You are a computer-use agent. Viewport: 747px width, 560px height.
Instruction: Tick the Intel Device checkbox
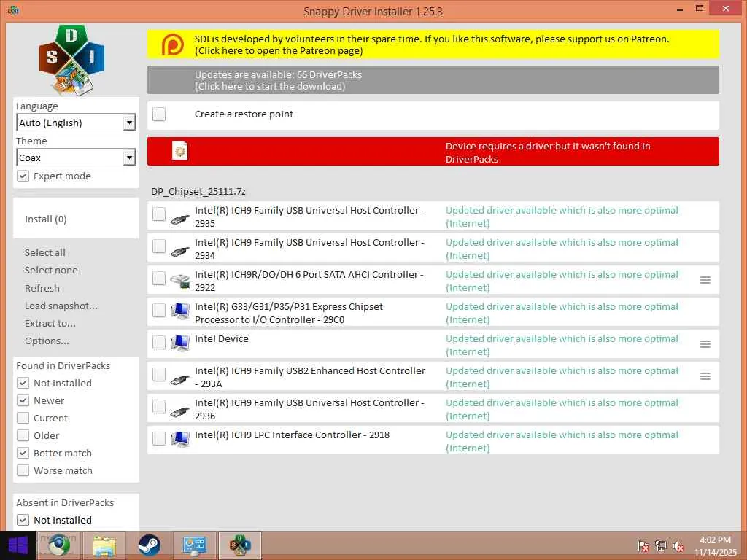158,343
